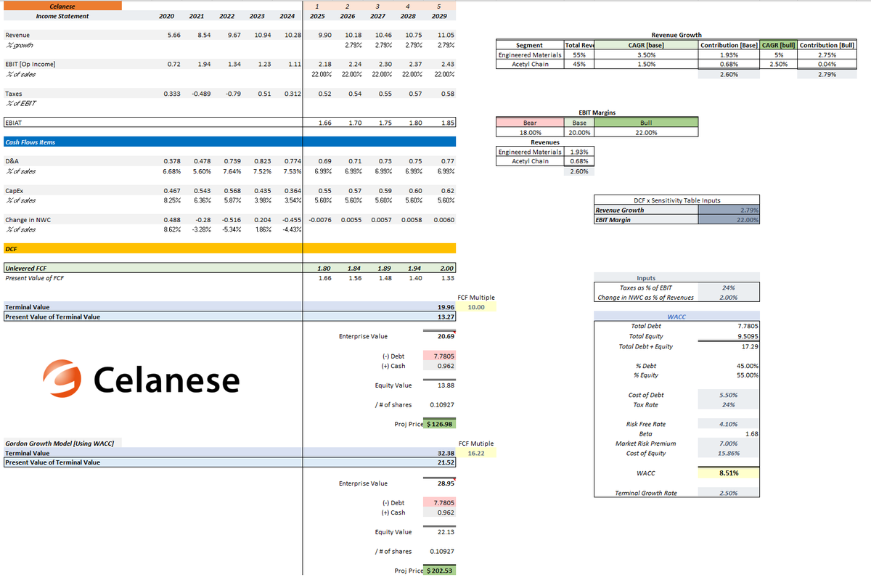Click the EBIT [Op Income] row label
Screen dimensions: 871x588
tap(30, 65)
